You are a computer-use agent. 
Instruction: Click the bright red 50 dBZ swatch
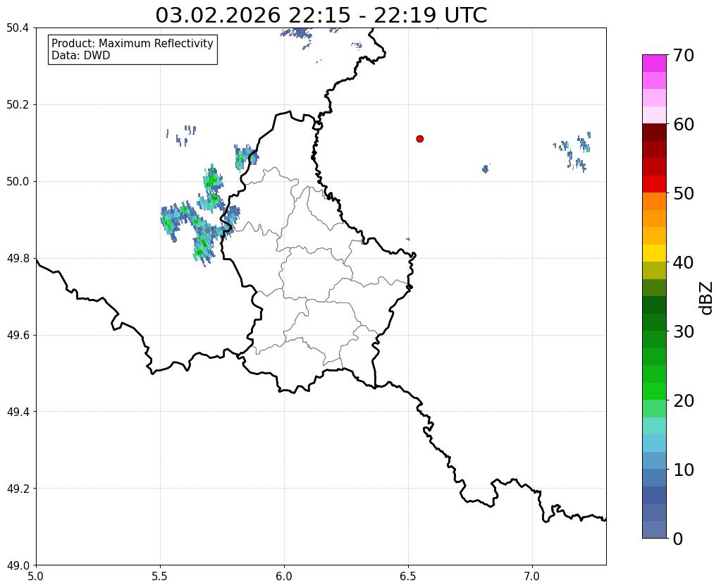pos(654,184)
